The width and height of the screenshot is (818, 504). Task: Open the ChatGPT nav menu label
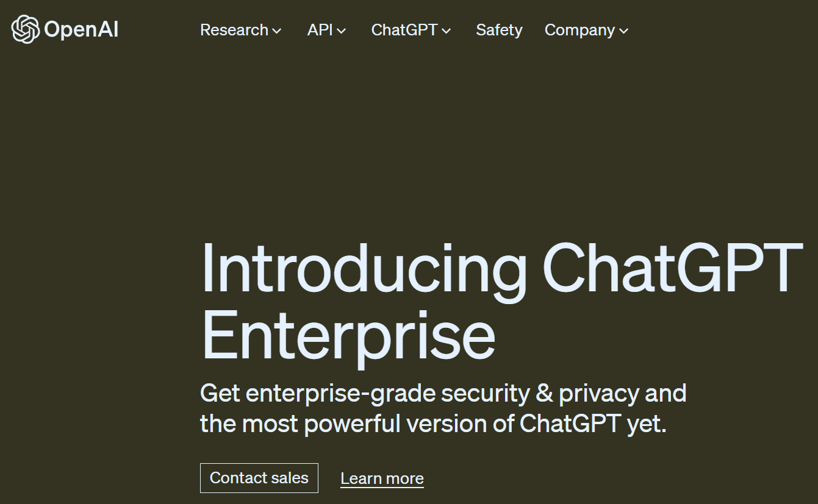[404, 30]
